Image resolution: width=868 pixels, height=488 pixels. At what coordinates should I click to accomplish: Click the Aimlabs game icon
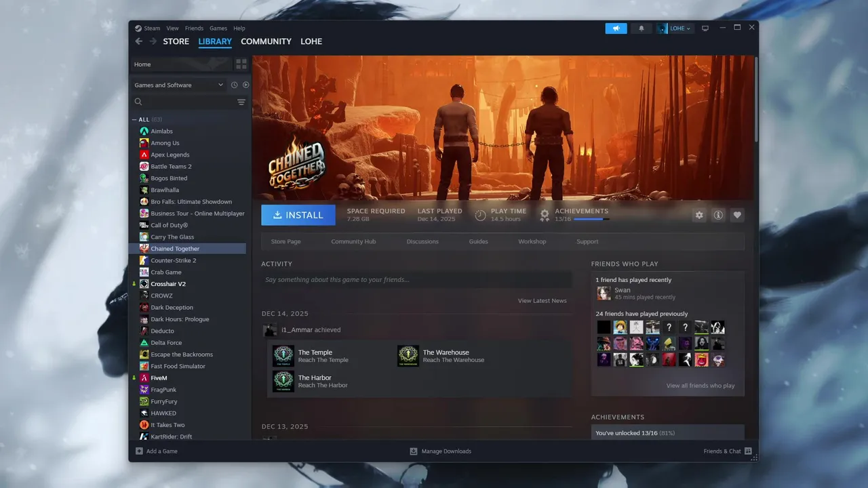144,131
